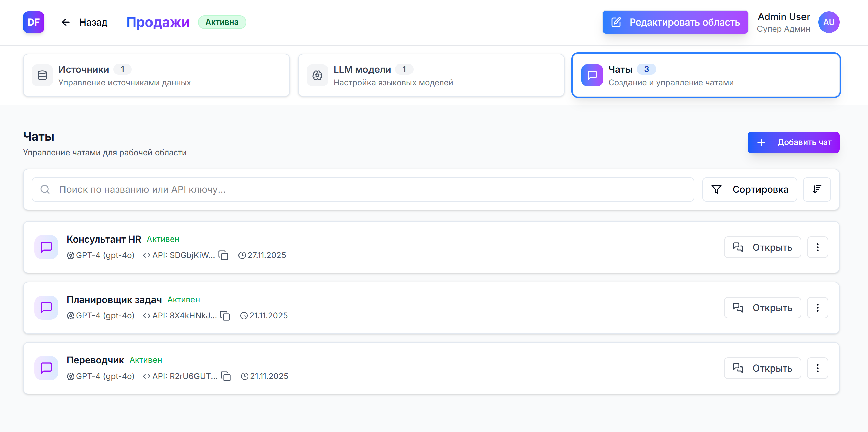This screenshot has width=868, height=432.
Task: Open more options for Переводчик
Action: tap(817, 368)
